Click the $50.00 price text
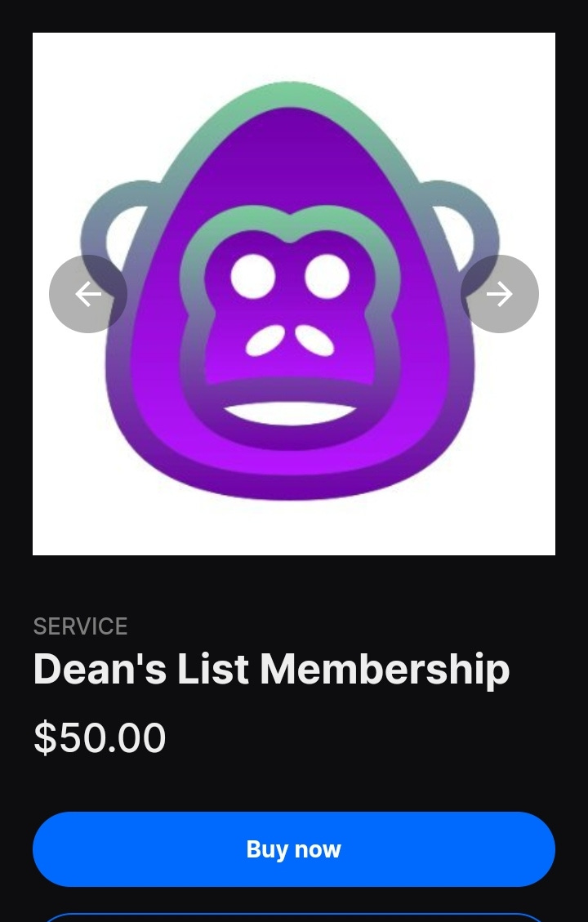 pyautogui.click(x=100, y=737)
